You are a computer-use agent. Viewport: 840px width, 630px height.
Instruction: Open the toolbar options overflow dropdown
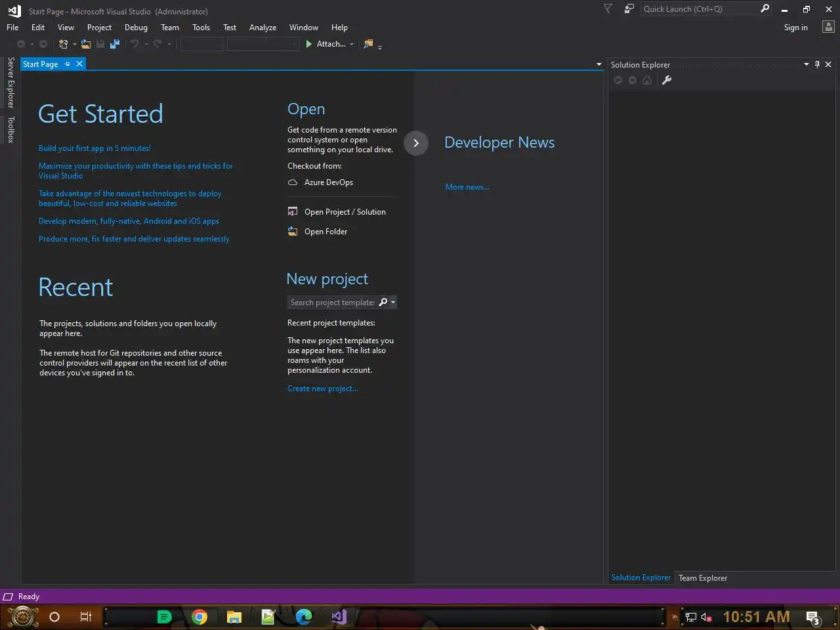tap(380, 46)
